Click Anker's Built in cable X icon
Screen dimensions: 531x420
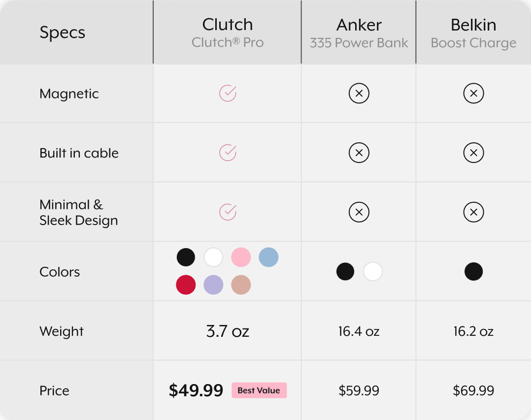pyautogui.click(x=359, y=153)
